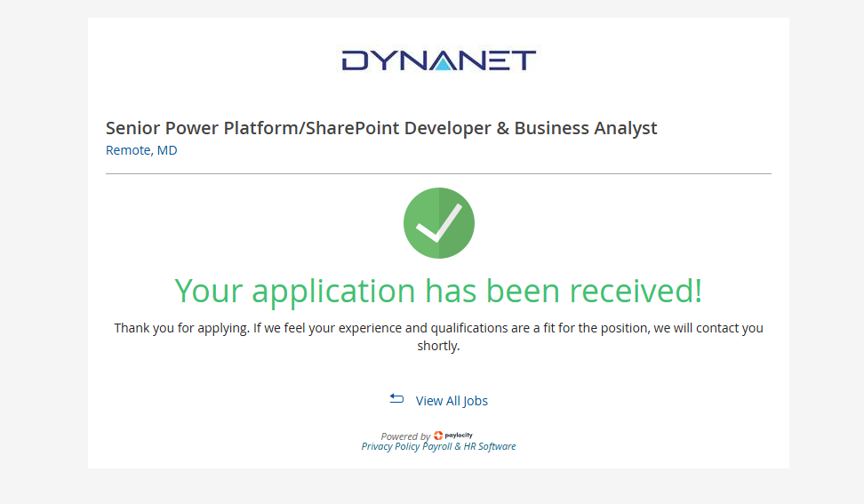The image size is (864, 504).
Task: Click the 'Thank you for applying' message line
Action: pyautogui.click(x=438, y=328)
